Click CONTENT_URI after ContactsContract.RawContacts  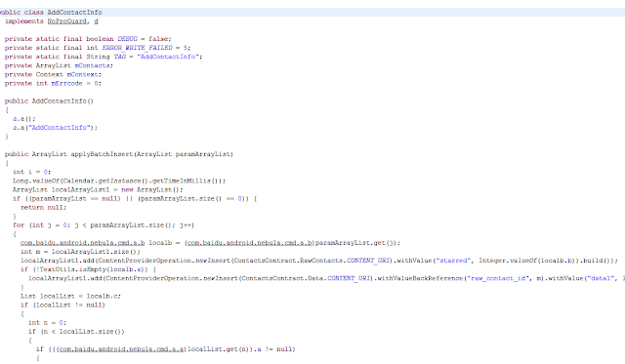[x=368, y=261]
